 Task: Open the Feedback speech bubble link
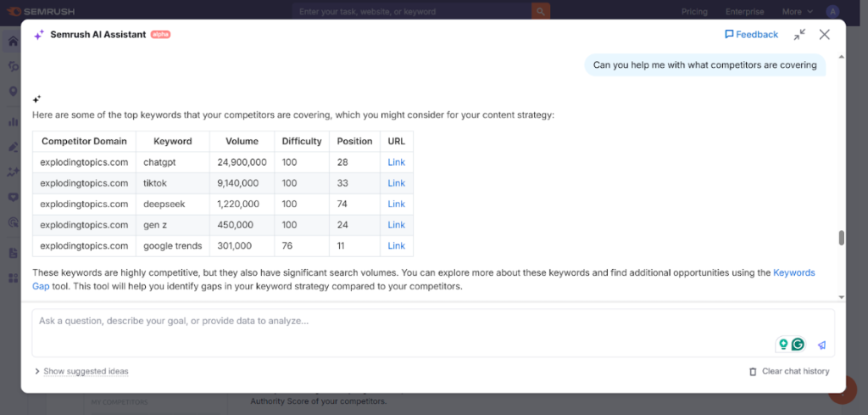point(751,34)
